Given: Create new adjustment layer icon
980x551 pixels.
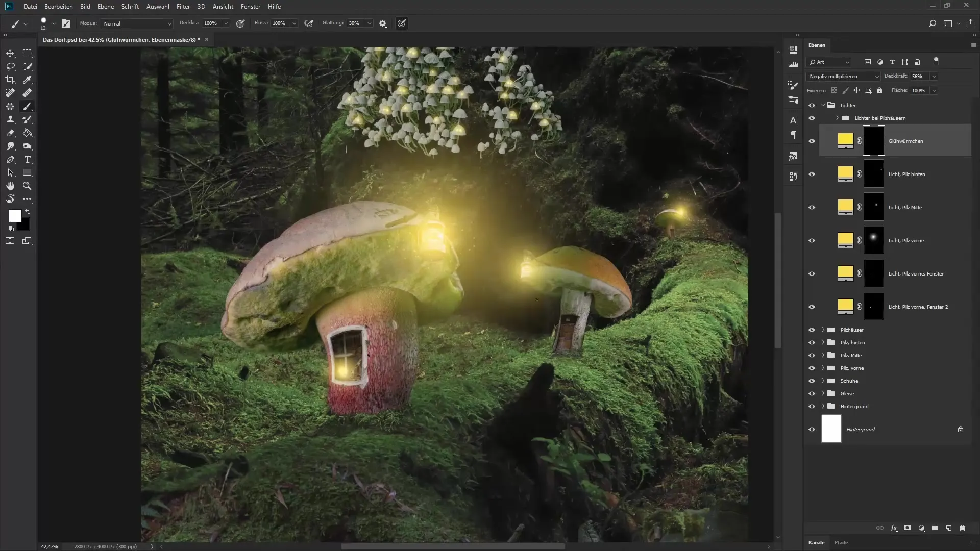Looking at the screenshot, I should 921,528.
